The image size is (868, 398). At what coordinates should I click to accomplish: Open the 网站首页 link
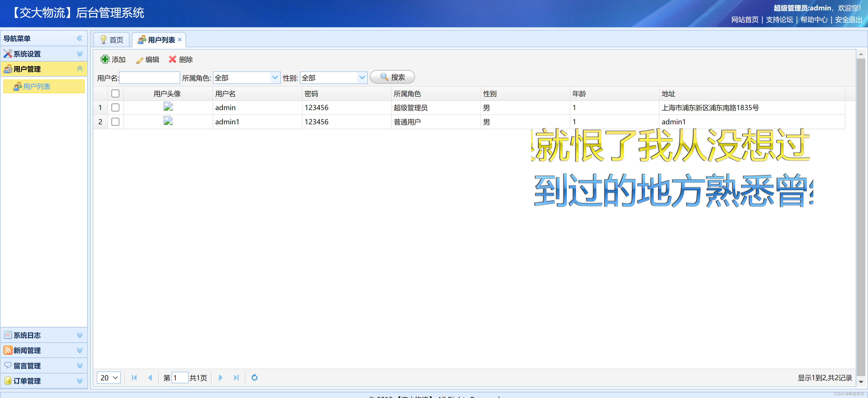coord(745,20)
